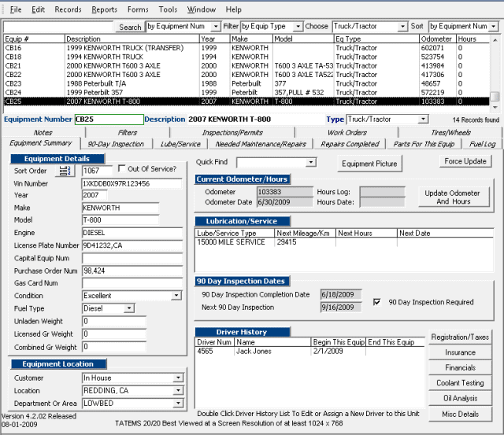The image size is (504, 435).
Task: Click the equipment list scroll up arrow
Action: point(495,40)
